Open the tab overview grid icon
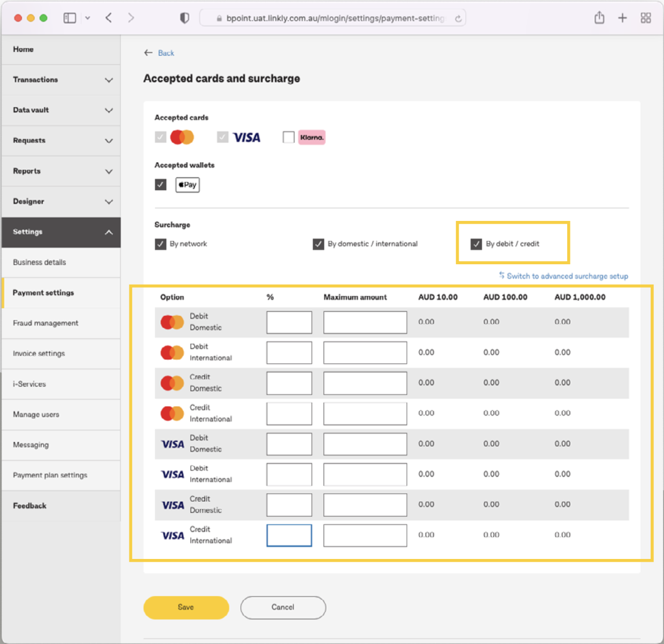Image resolution: width=664 pixels, height=644 pixels. tap(645, 18)
